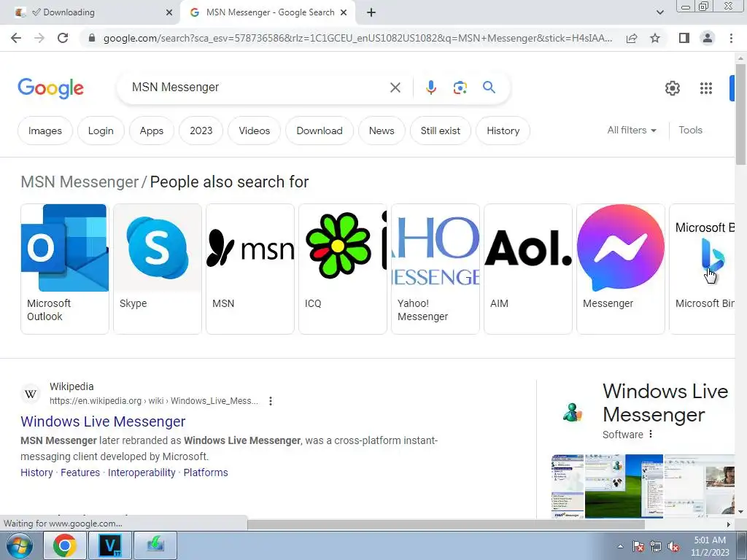This screenshot has height=560, width=747.
Task: Expand the All filters dropdown
Action: pos(632,130)
